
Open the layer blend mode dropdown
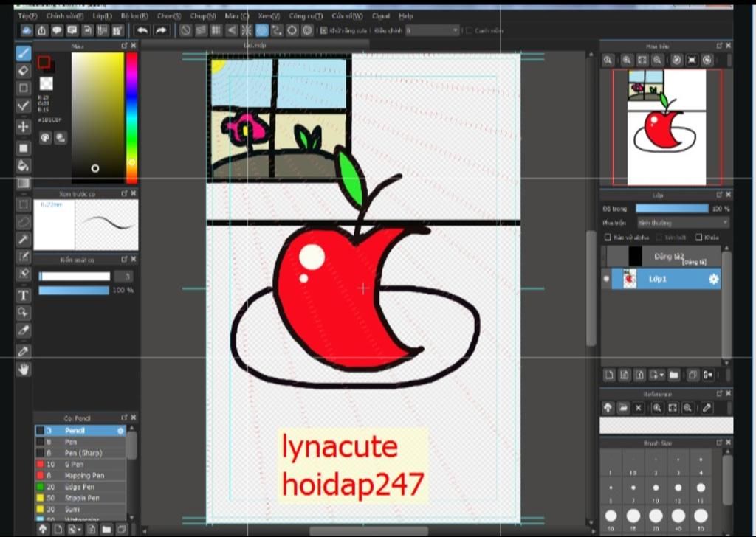tap(683, 223)
